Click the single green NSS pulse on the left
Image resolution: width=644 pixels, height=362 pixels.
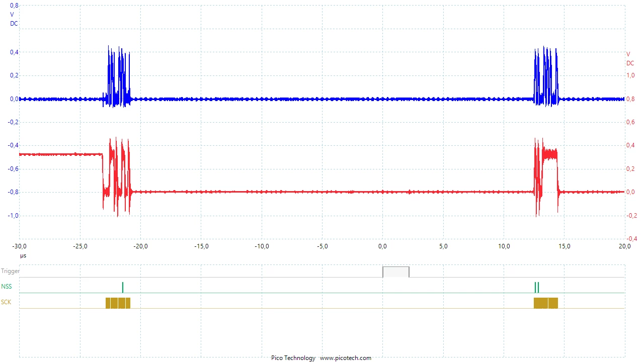pos(122,287)
